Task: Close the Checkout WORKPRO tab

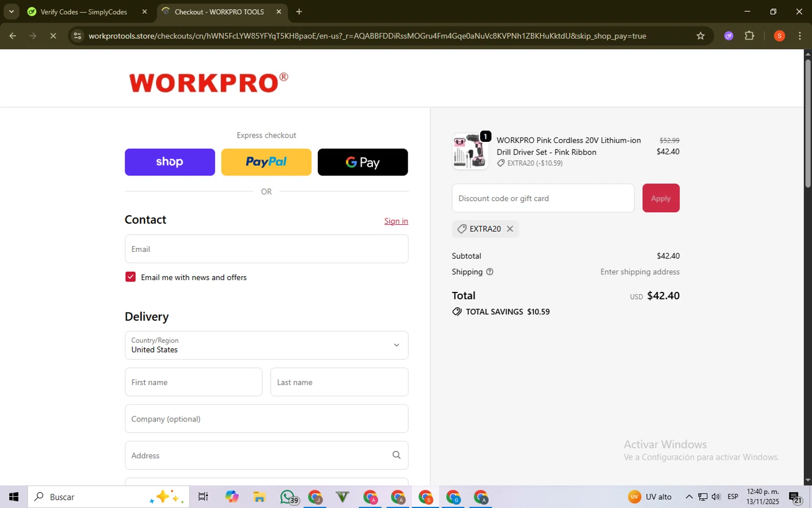Action: (x=279, y=12)
